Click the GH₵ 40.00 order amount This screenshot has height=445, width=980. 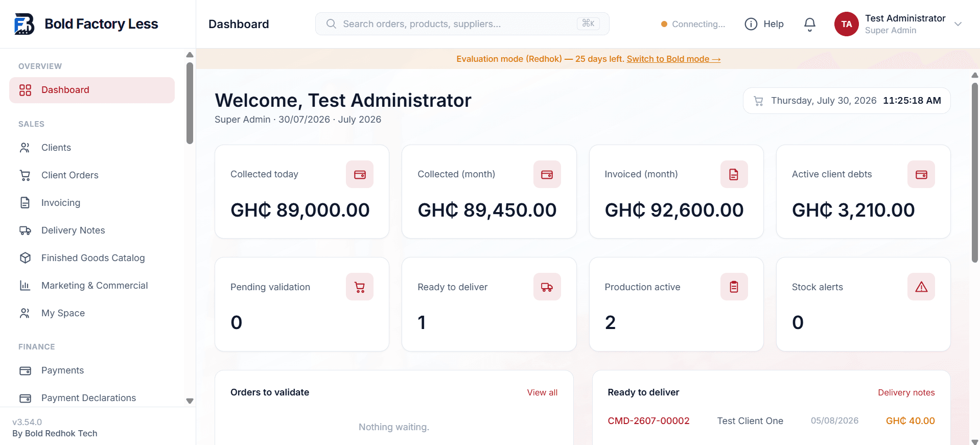pos(911,421)
